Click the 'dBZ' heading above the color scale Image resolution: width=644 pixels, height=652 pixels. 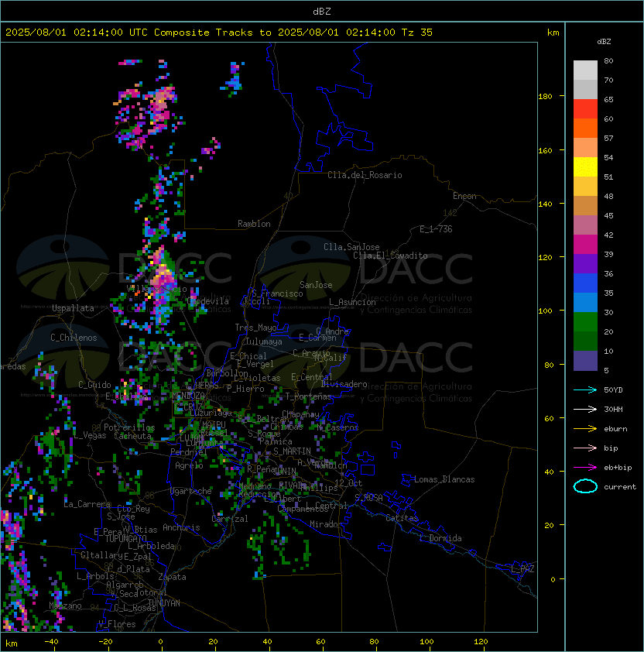click(x=604, y=42)
